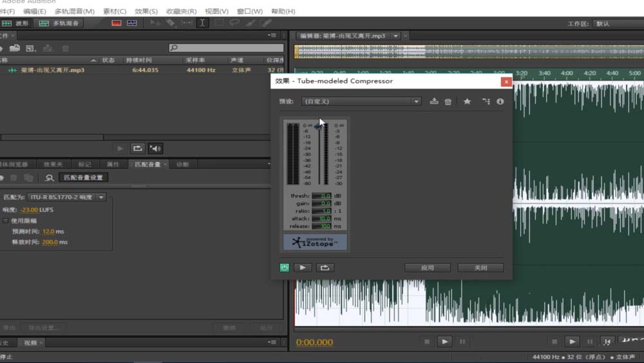Click the 关闭 close button in Compressor
The height and width of the screenshot is (363, 644).
(x=480, y=268)
